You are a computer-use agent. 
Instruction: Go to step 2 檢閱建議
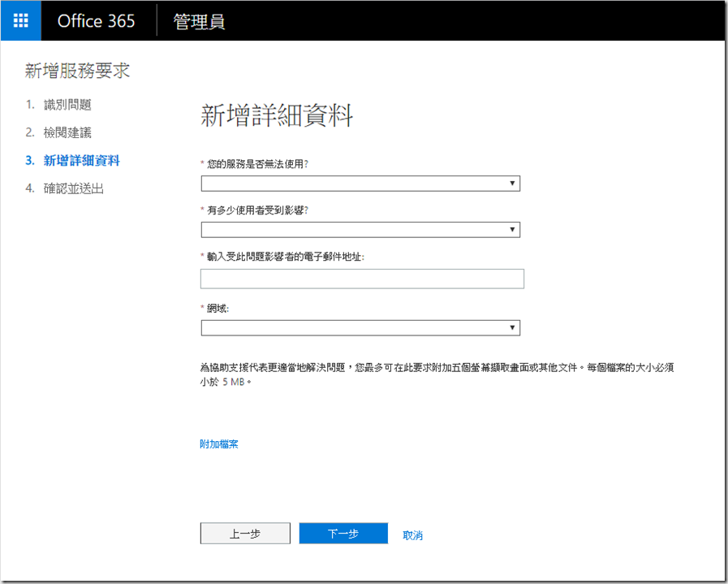coord(67,132)
